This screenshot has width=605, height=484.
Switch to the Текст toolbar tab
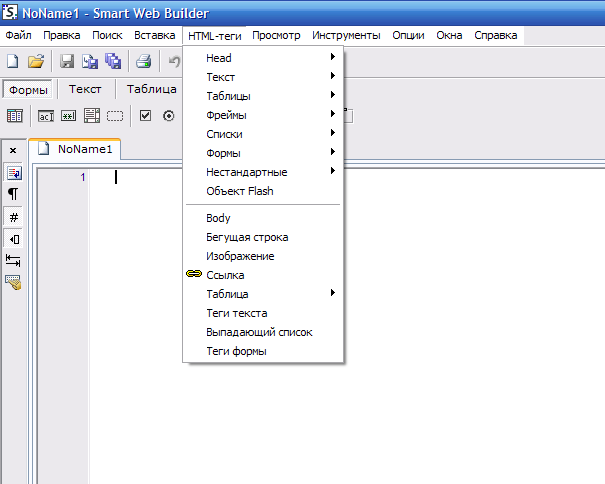click(x=85, y=89)
